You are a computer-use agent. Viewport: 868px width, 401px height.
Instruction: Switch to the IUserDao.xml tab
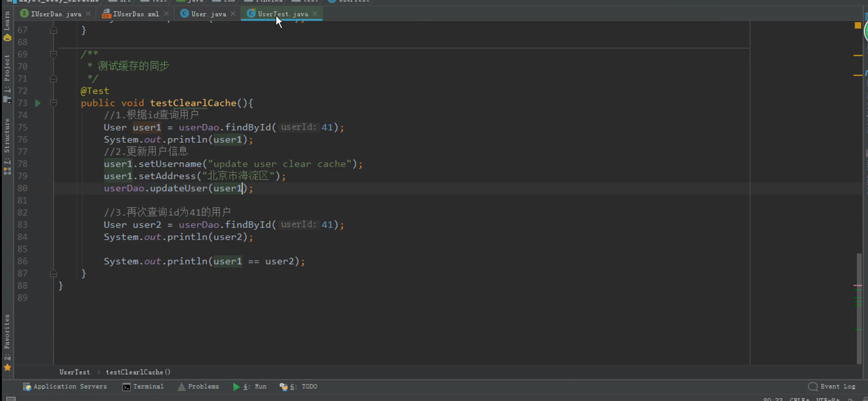[x=135, y=14]
